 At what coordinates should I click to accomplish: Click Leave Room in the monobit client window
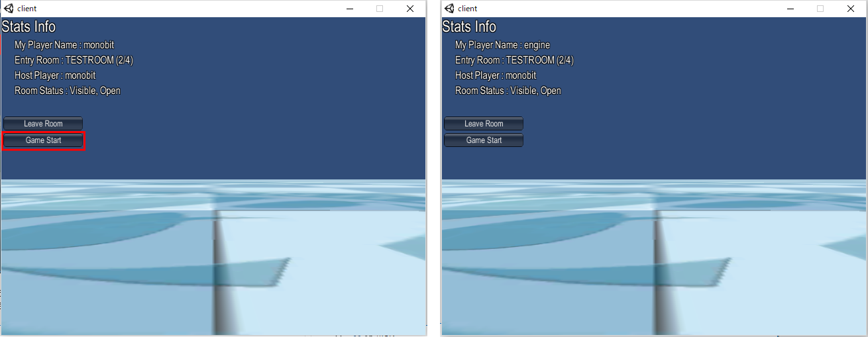[43, 124]
